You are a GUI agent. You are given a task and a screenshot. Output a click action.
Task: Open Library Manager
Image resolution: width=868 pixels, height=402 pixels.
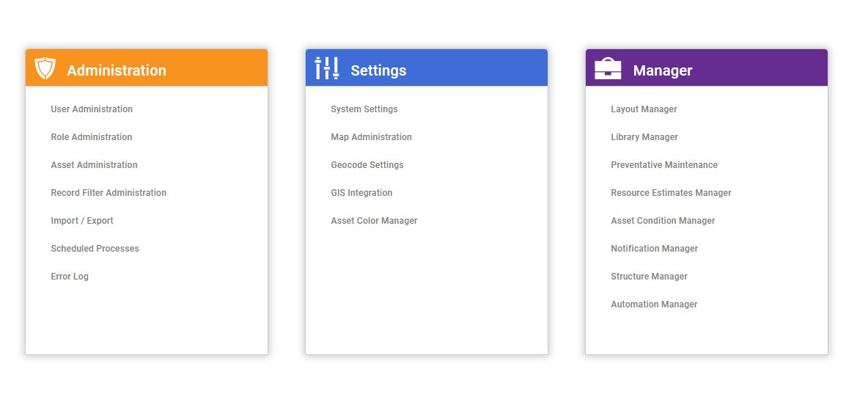[x=644, y=136]
